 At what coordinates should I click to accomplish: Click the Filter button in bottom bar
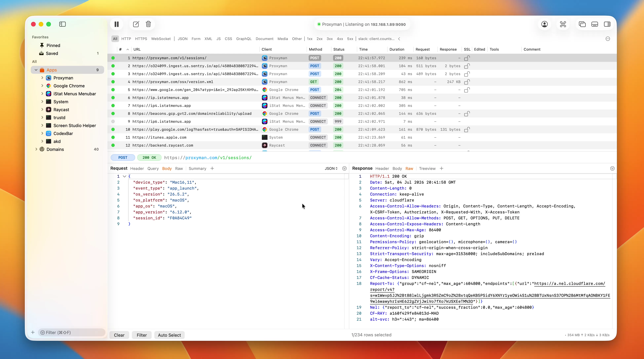pyautogui.click(x=142, y=335)
